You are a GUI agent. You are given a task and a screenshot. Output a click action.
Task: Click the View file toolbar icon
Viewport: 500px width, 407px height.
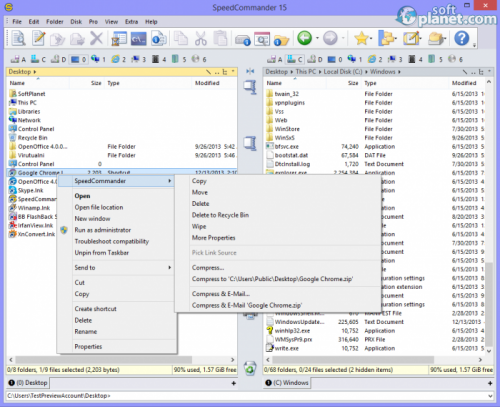click(x=19, y=38)
